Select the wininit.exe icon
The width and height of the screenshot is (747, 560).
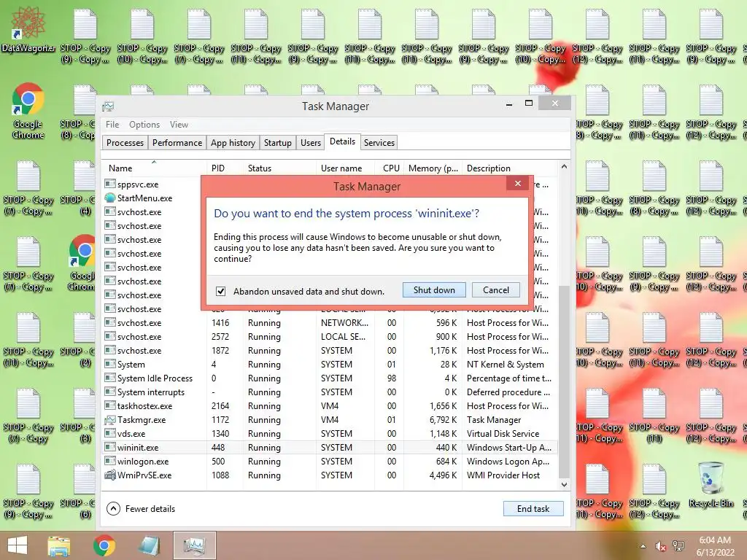(x=110, y=447)
